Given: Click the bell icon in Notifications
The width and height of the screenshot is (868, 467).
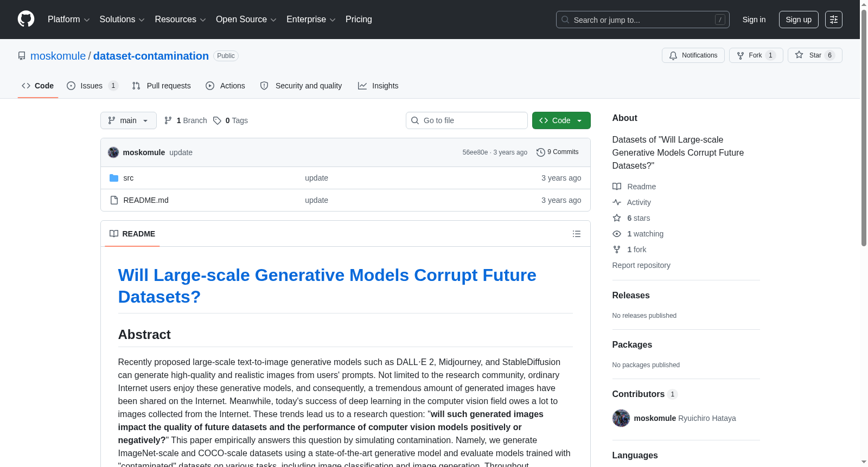Looking at the screenshot, I should 673,55.
